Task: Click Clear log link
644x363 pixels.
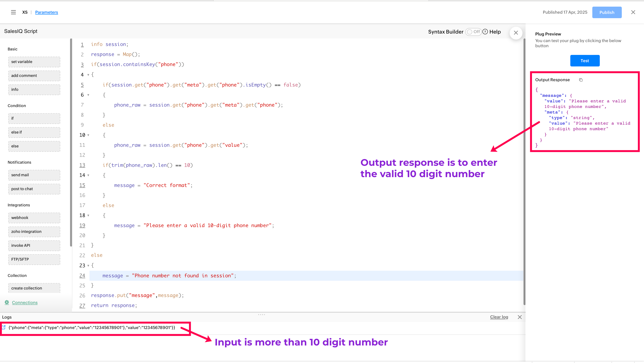Action: 499,317
